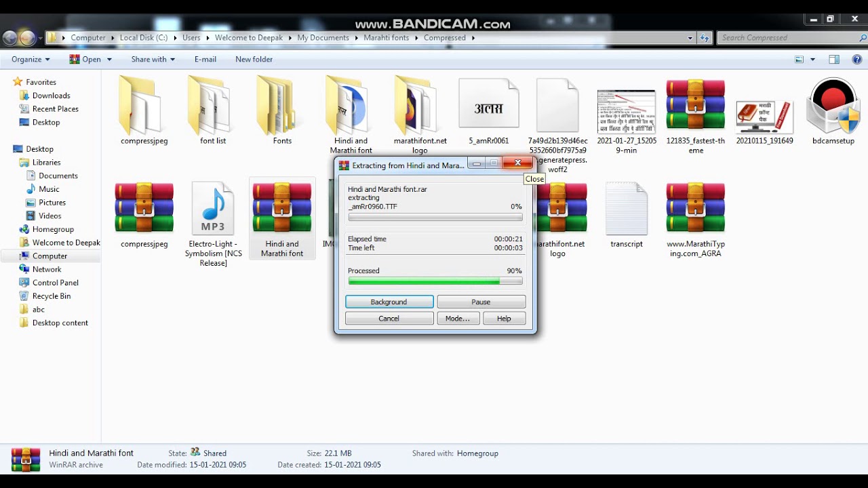Click Computer in the address breadcrumb
The width and height of the screenshot is (868, 488).
(88, 38)
